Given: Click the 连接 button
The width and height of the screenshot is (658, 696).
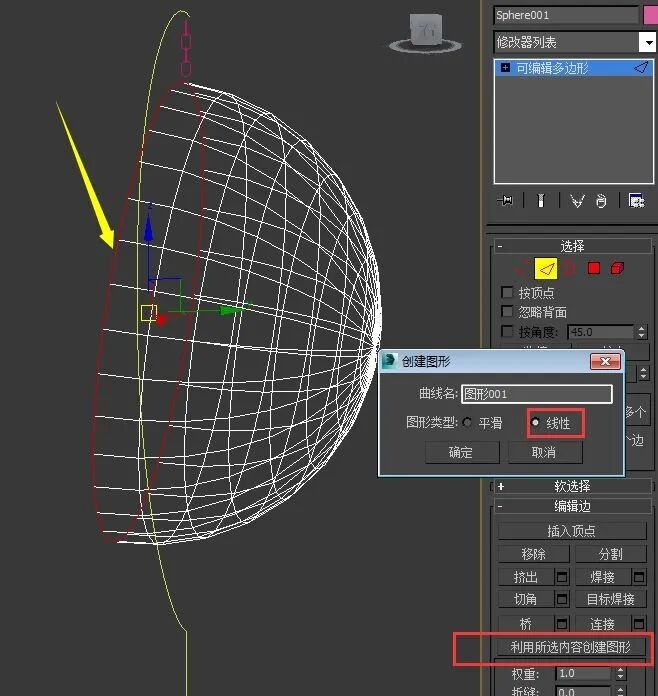Looking at the screenshot, I should click(x=603, y=624).
